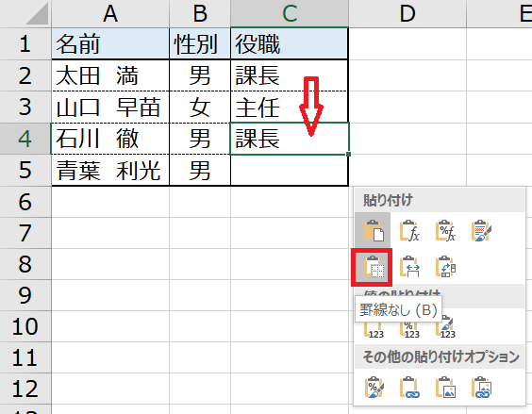
Task: Select row 4 header
Action: coord(25,139)
